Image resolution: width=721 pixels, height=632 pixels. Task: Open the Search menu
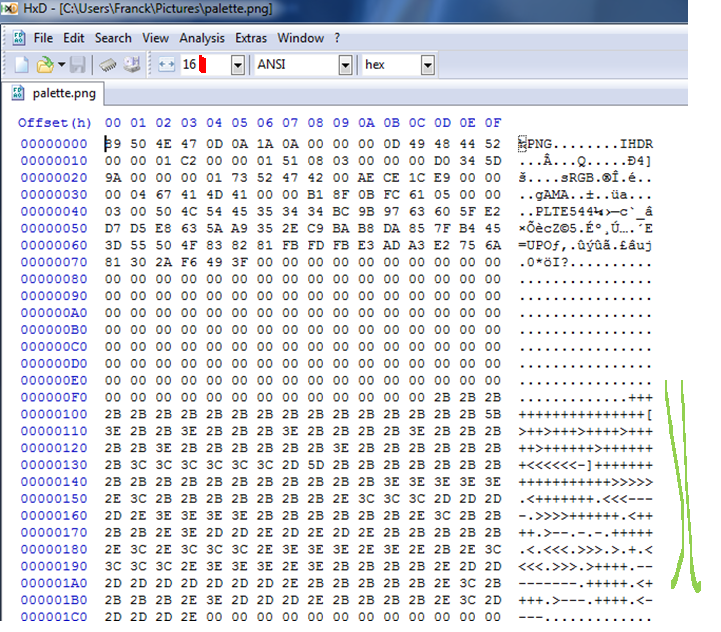coord(113,38)
